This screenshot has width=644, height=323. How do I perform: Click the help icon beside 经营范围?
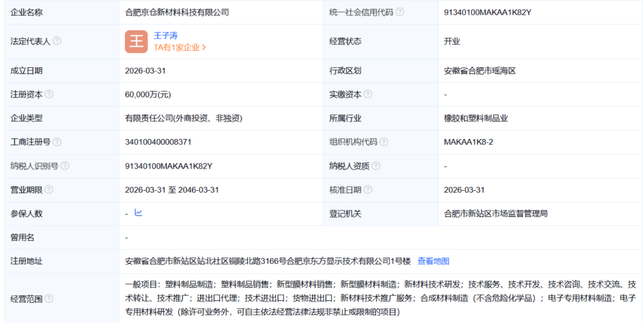point(49,299)
